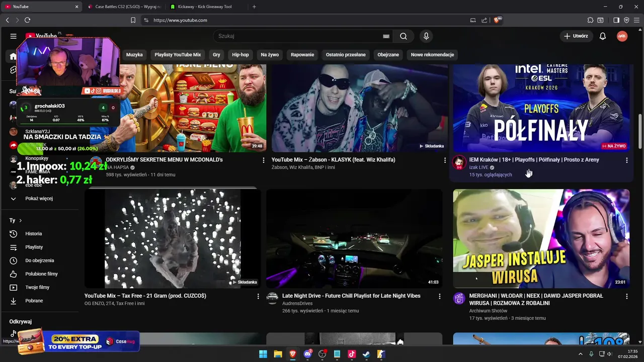Start voice search with microphone icon
This screenshot has width=644, height=362.
click(426, 36)
